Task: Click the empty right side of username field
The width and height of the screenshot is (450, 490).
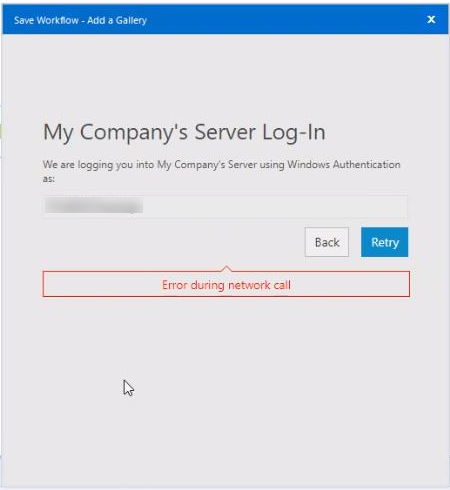Action: (x=275, y=207)
